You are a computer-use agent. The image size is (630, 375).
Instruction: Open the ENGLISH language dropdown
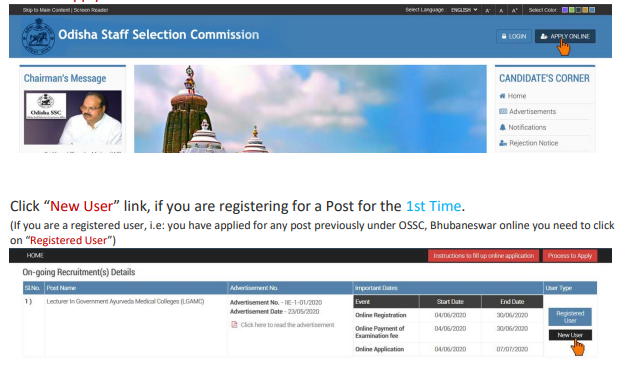pyautogui.click(x=464, y=10)
